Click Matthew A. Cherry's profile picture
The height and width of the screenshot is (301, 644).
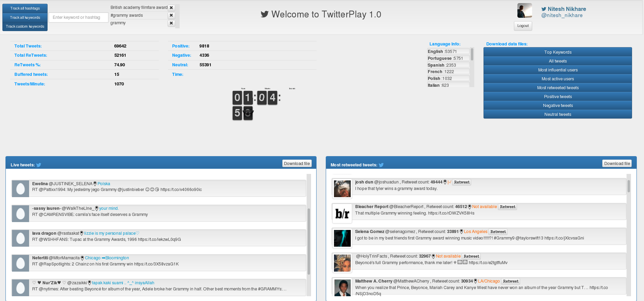click(342, 288)
